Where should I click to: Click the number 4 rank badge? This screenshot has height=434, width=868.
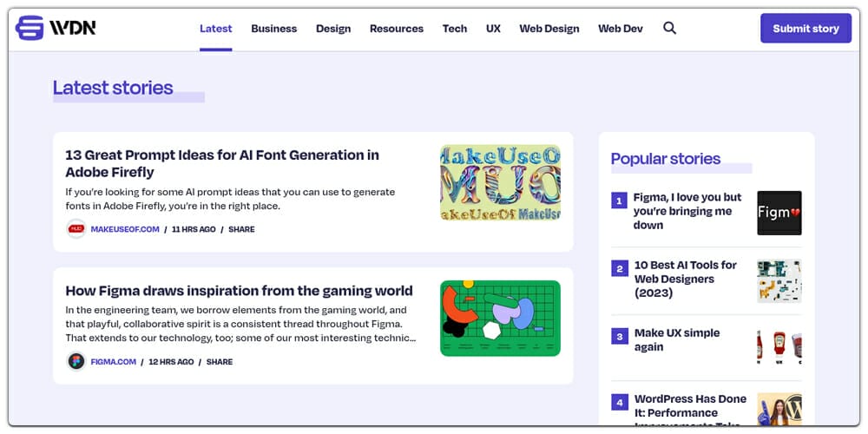click(619, 402)
